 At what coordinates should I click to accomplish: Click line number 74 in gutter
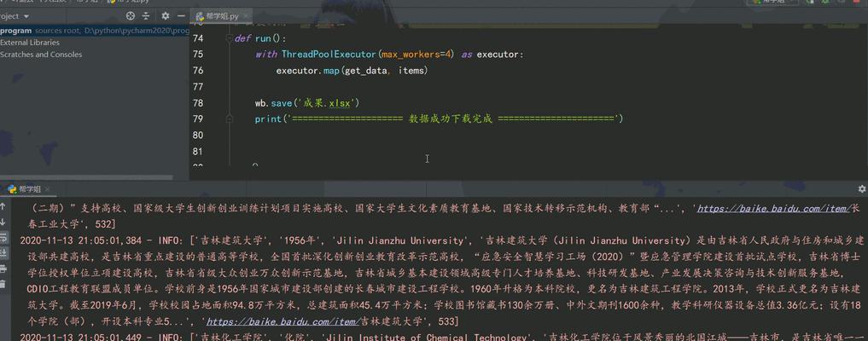click(x=198, y=38)
